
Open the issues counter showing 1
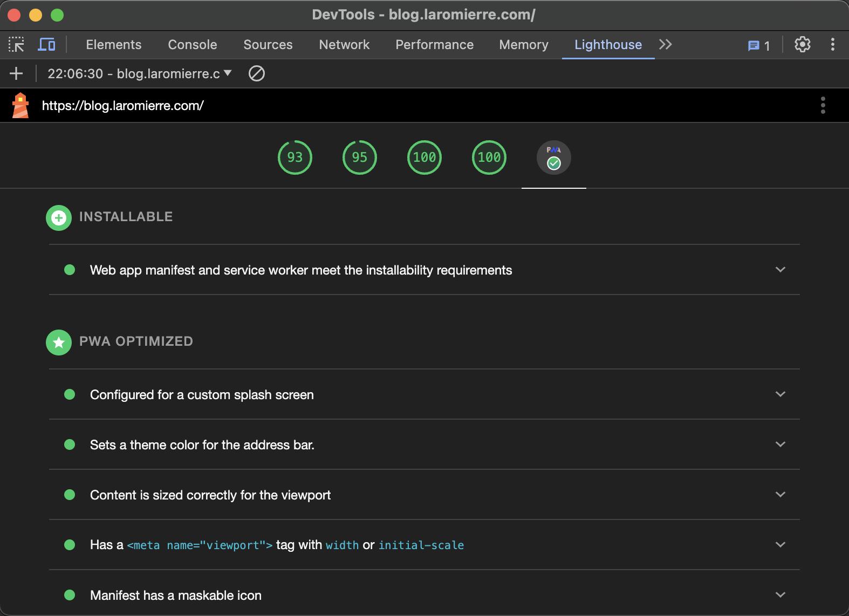tap(759, 46)
